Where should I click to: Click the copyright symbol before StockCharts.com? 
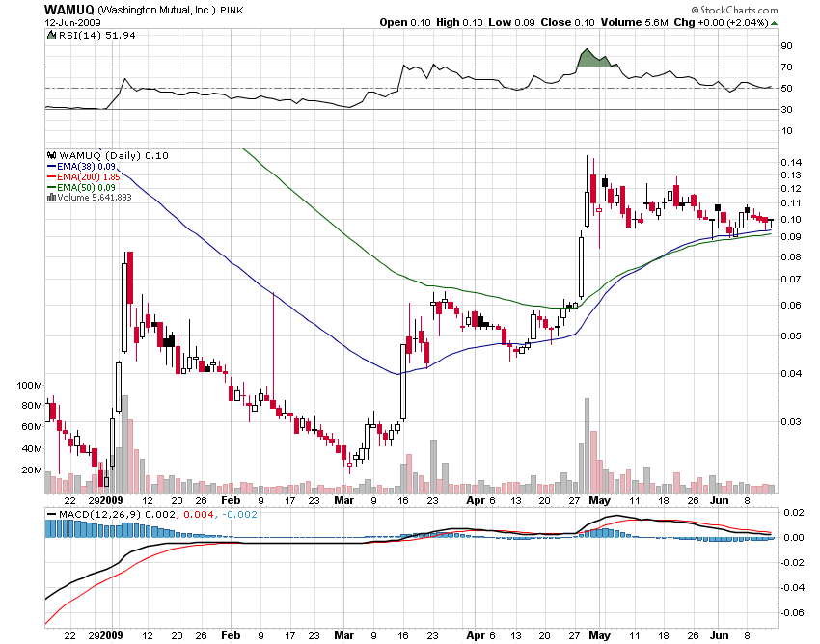695,10
